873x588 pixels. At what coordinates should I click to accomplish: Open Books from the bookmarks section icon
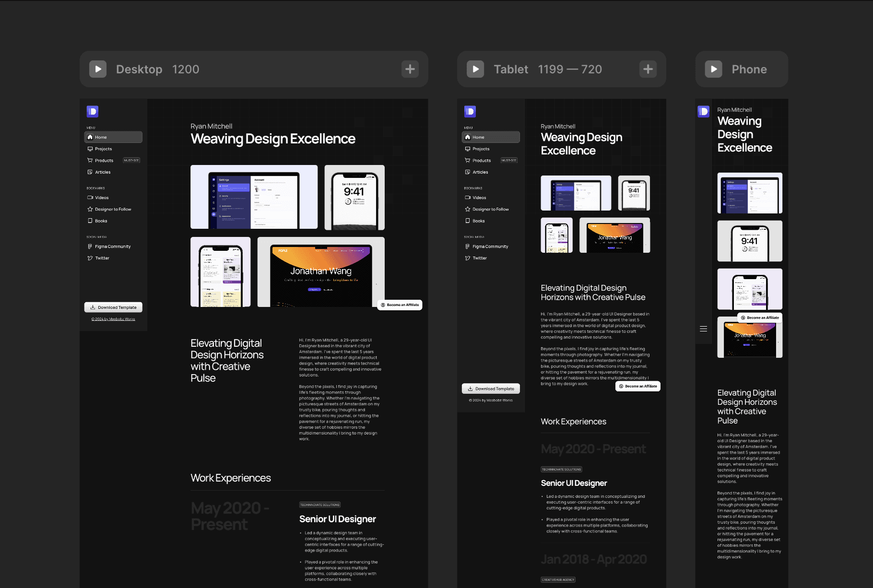pos(90,221)
